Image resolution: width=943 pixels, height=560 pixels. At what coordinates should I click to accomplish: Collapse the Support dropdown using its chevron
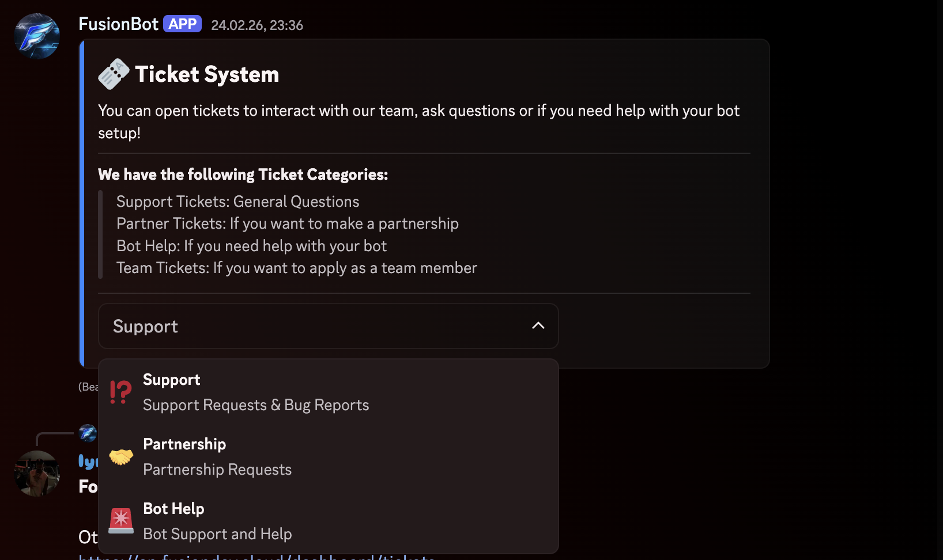click(538, 326)
